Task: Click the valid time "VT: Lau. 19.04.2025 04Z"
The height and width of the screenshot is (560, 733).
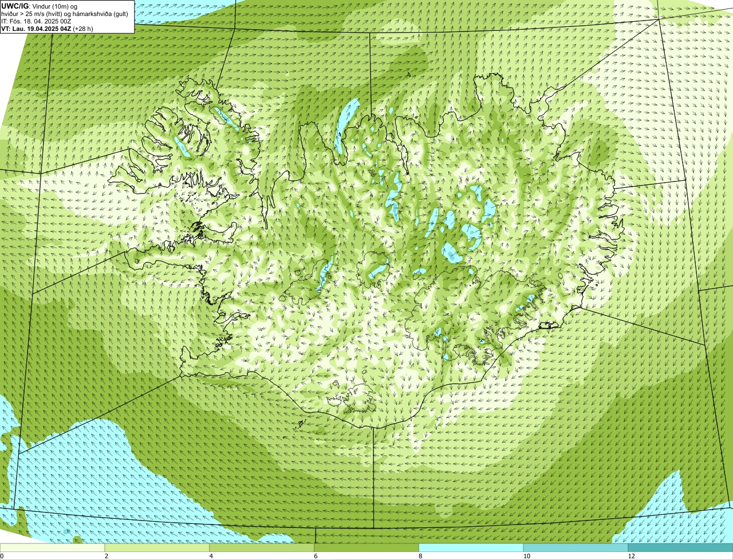Action: pos(37,28)
